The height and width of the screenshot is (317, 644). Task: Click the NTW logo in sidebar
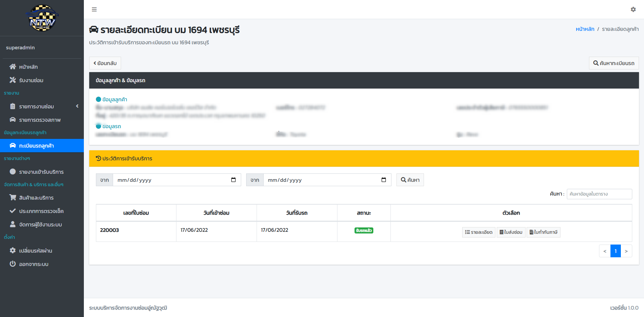click(x=42, y=18)
